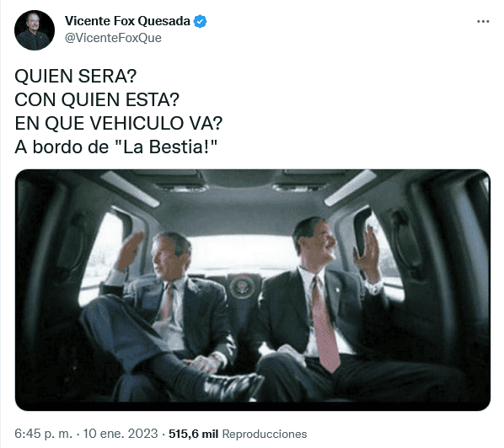Click the CON QUIEN ESTA? text line

[97, 99]
